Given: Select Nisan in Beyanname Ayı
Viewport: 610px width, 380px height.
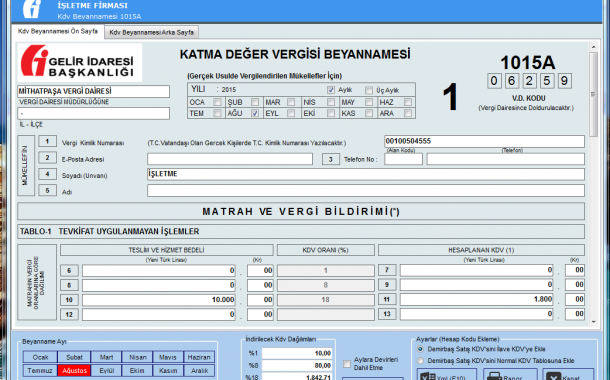Looking at the screenshot, I should (137, 357).
